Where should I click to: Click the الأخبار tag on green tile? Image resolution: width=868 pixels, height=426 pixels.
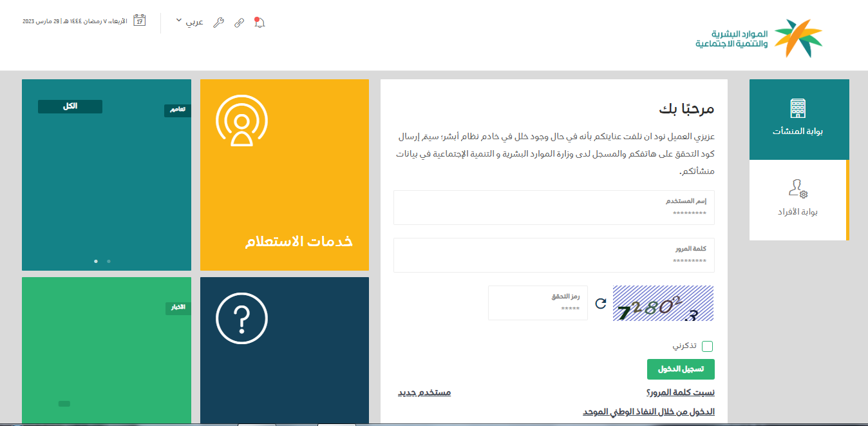178,308
